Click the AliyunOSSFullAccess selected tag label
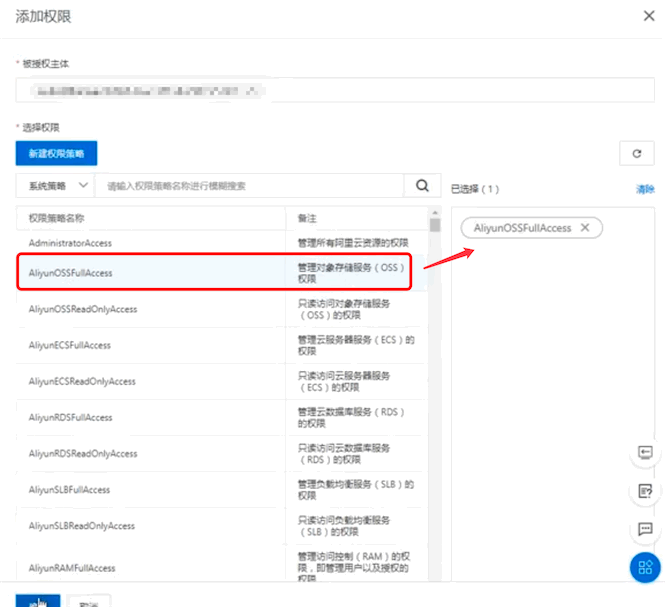 (x=522, y=228)
